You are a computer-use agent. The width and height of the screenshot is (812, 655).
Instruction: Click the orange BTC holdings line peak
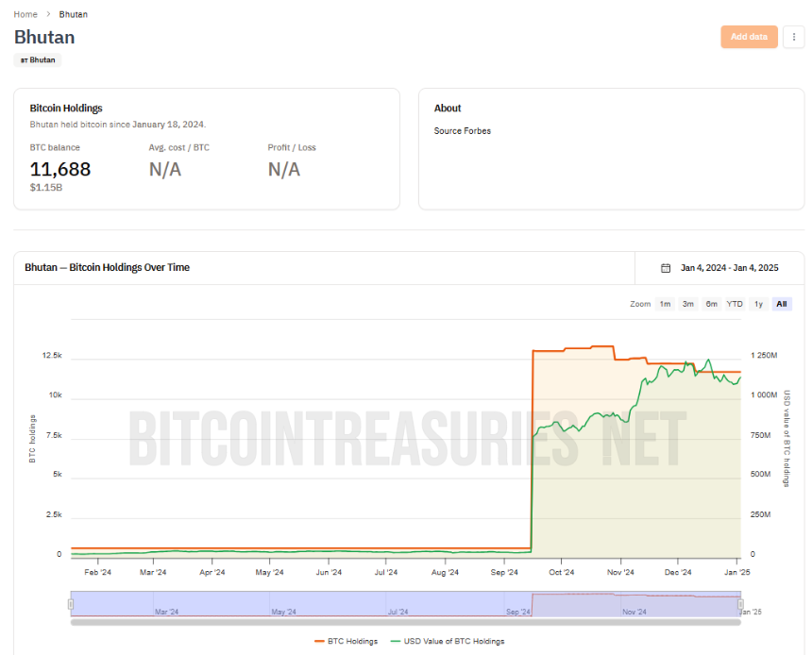click(602, 346)
